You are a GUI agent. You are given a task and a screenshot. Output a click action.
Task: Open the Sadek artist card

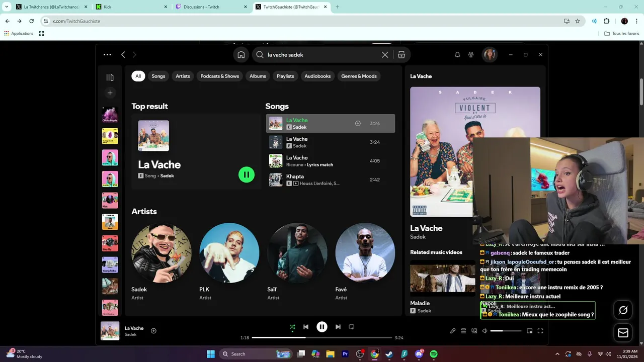click(x=161, y=261)
